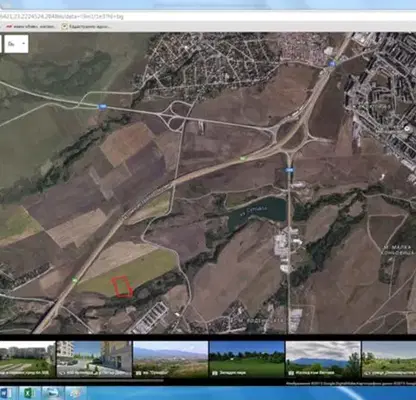416x400 pixels.
Task: Open the Word icon in the taskbar
Action: [x=6, y=394]
